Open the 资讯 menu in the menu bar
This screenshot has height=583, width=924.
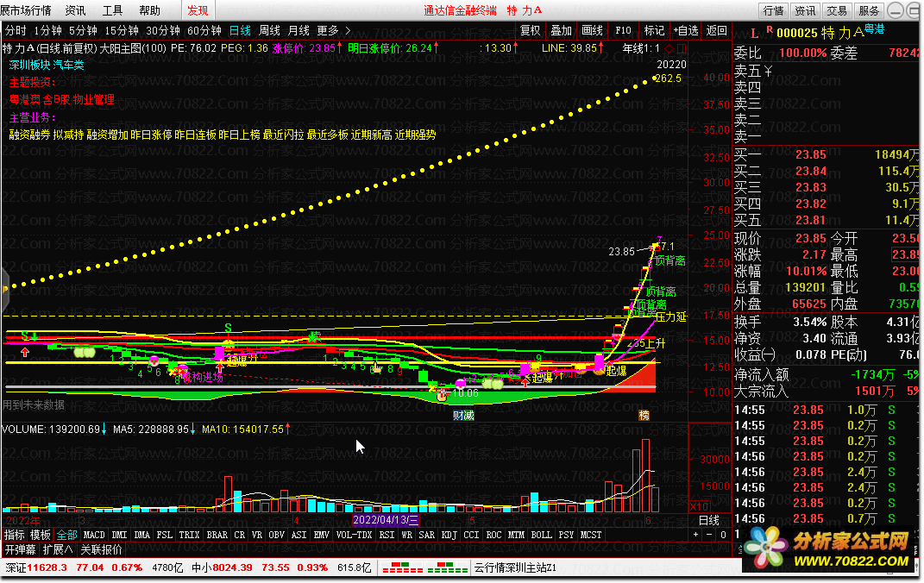(75, 10)
